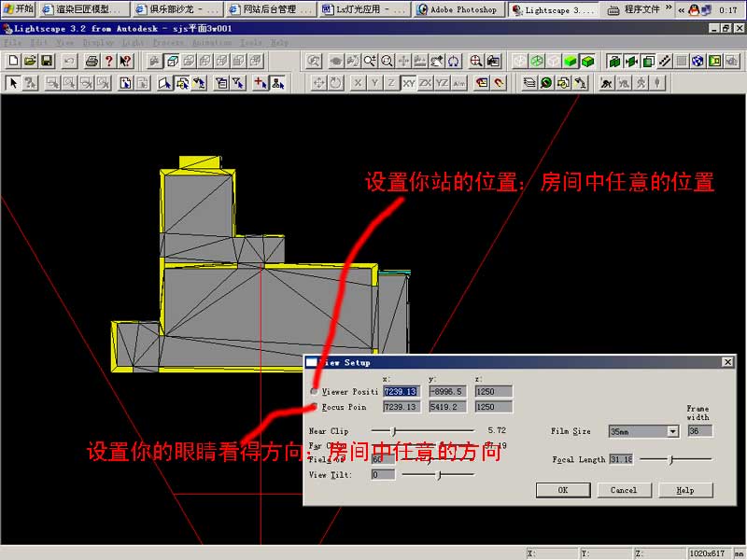
Task: Click Focus Point y field 5419.2
Action: (x=447, y=407)
